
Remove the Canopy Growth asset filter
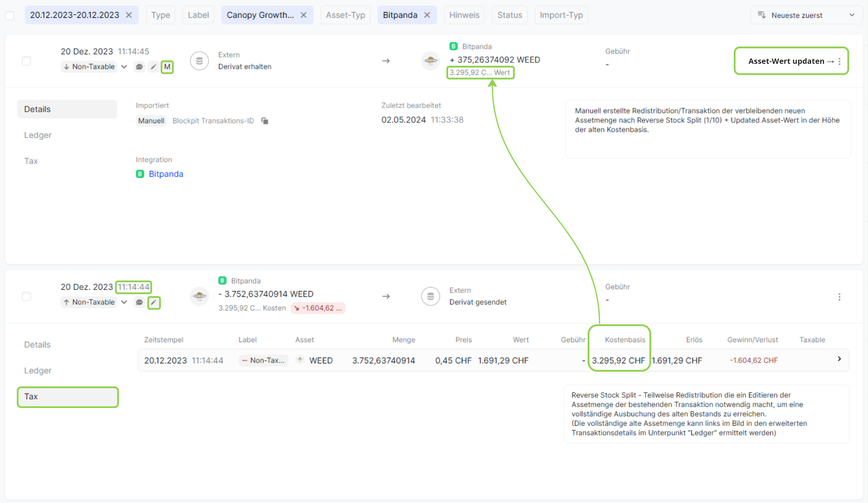[x=303, y=15]
